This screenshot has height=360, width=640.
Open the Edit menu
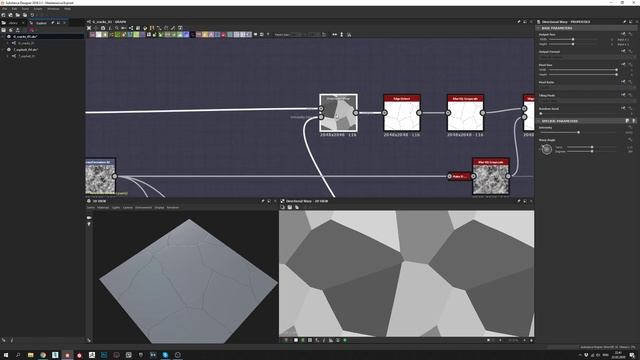pos(14,9)
